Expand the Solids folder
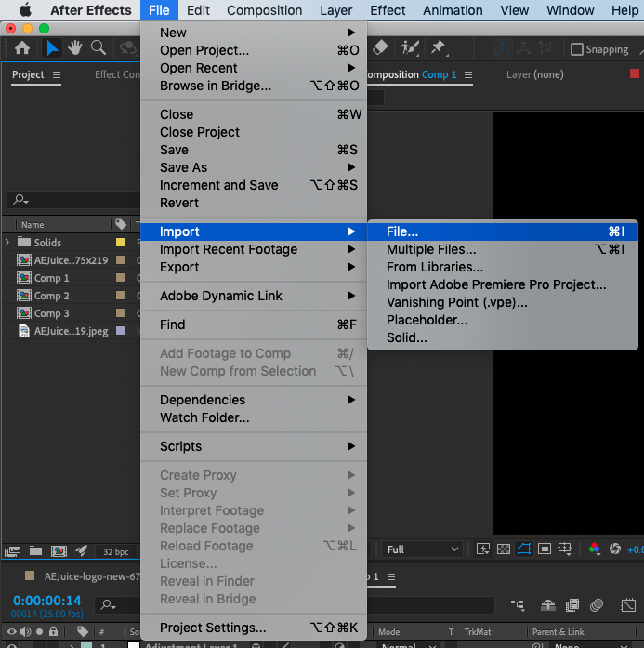644x648 pixels. click(7, 242)
